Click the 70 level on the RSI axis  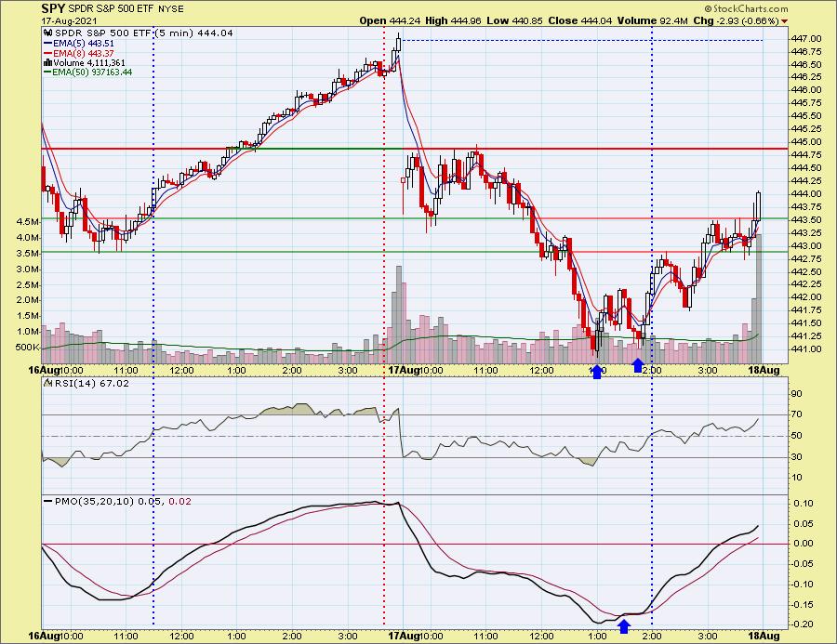coord(796,414)
